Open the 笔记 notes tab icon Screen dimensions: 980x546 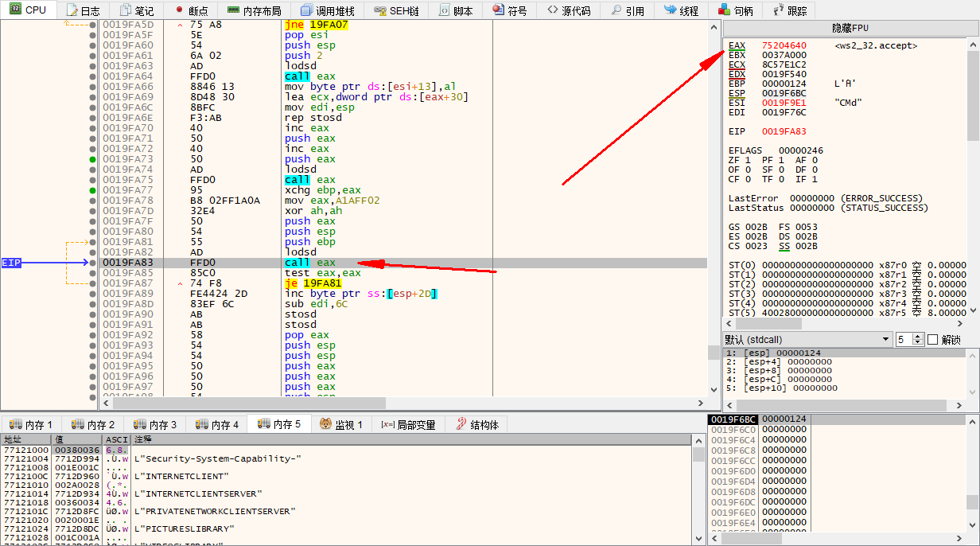click(x=126, y=10)
